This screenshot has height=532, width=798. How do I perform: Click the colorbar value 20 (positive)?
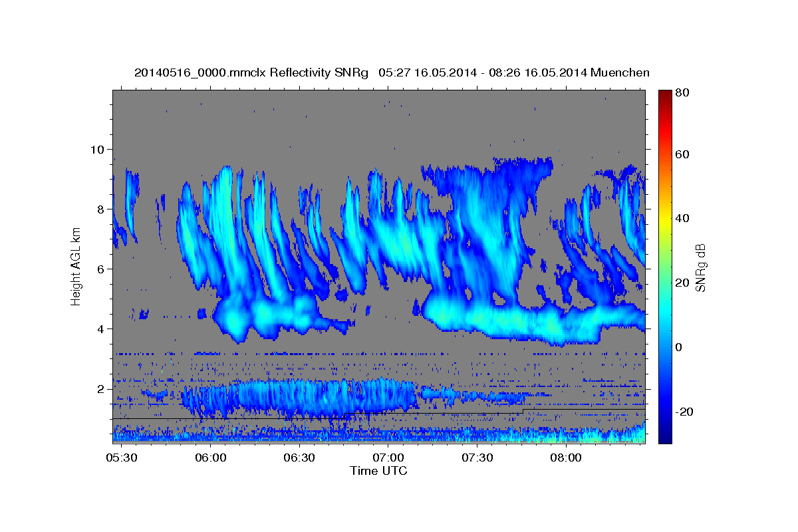(x=682, y=283)
